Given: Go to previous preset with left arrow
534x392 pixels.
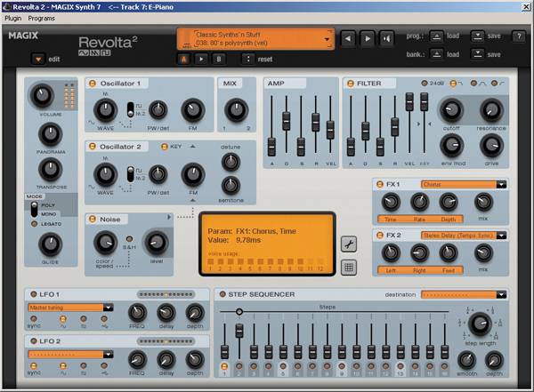Looking at the screenshot, I should click(x=348, y=38).
